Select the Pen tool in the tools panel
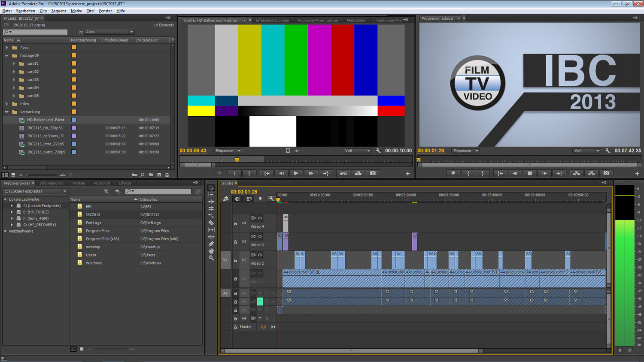644x362 pixels. tap(211, 244)
